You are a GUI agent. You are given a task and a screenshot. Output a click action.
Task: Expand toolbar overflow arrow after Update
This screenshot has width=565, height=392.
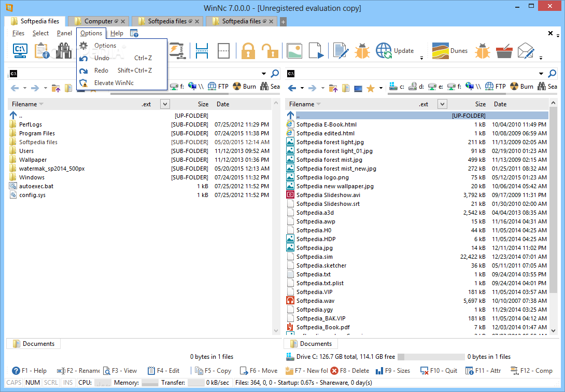click(x=421, y=58)
